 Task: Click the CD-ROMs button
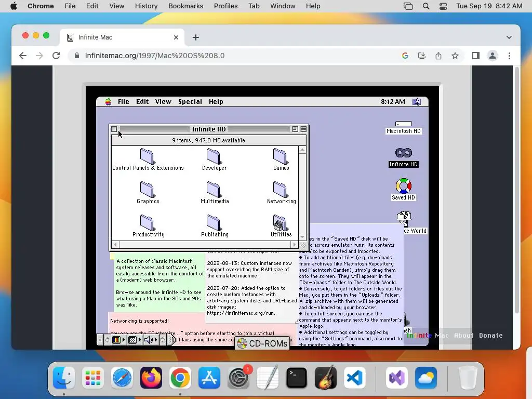(x=262, y=343)
